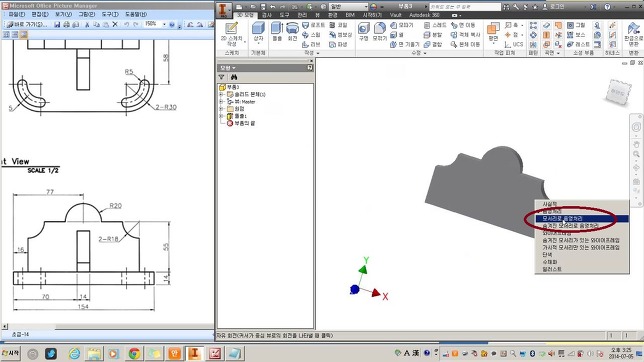The height and width of the screenshot is (362, 644).
Task: Select the Sweep (스윕) tool
Action: click(x=311, y=35)
